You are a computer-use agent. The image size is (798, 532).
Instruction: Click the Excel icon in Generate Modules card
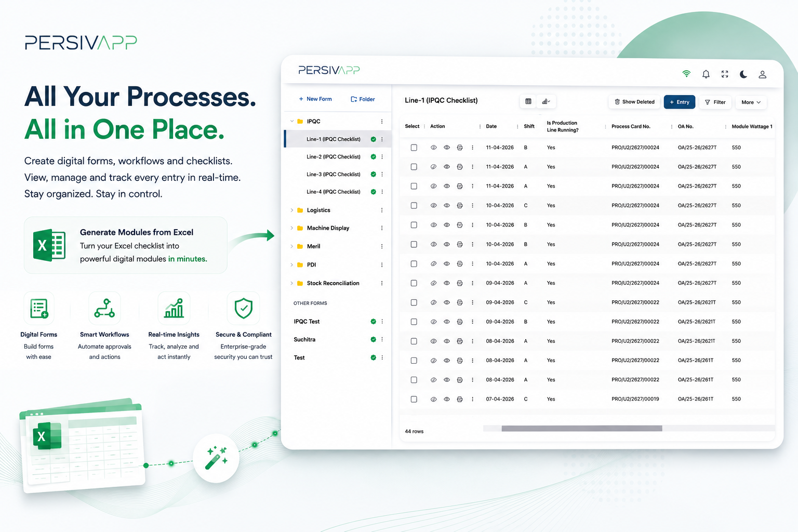[49, 245]
